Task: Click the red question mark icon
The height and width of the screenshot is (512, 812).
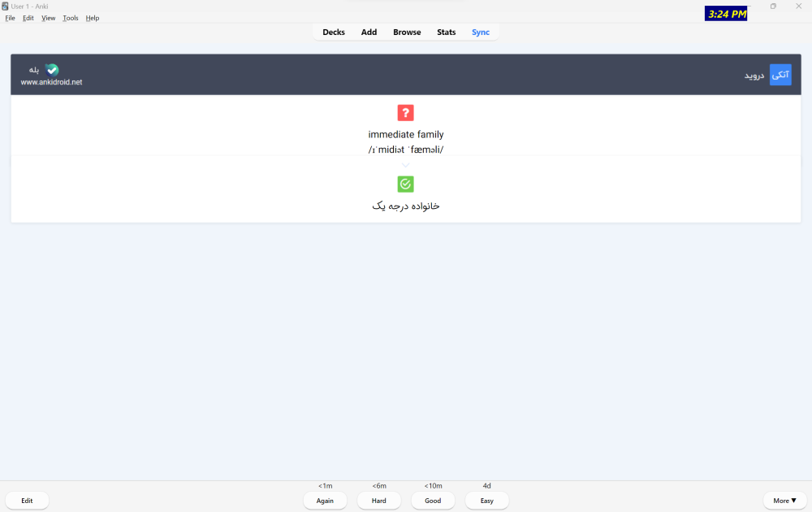Action: [405, 113]
